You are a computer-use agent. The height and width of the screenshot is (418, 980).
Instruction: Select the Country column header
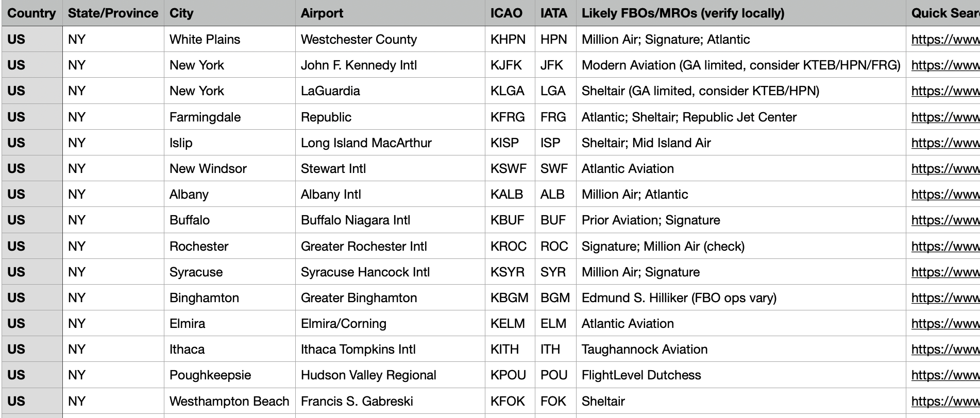[x=32, y=13]
